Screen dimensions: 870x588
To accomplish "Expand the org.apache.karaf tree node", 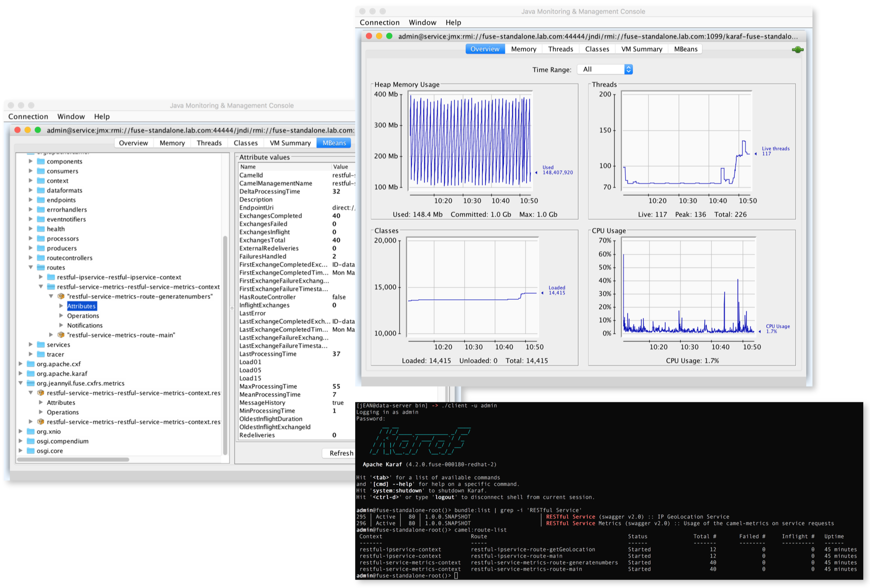I will 21,373.
